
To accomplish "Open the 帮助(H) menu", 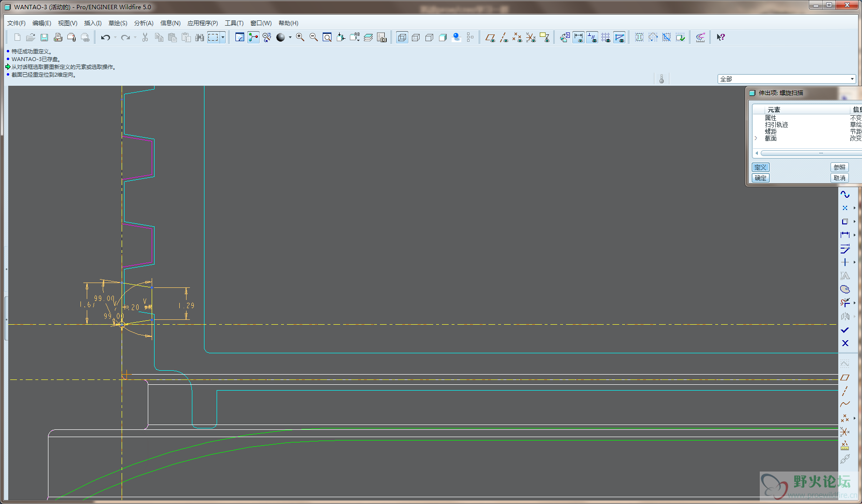I will (288, 23).
